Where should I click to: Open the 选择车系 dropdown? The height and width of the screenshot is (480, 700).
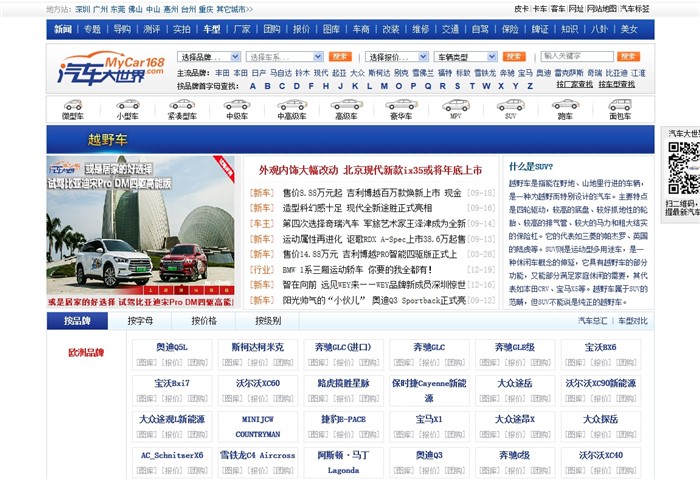[284, 57]
